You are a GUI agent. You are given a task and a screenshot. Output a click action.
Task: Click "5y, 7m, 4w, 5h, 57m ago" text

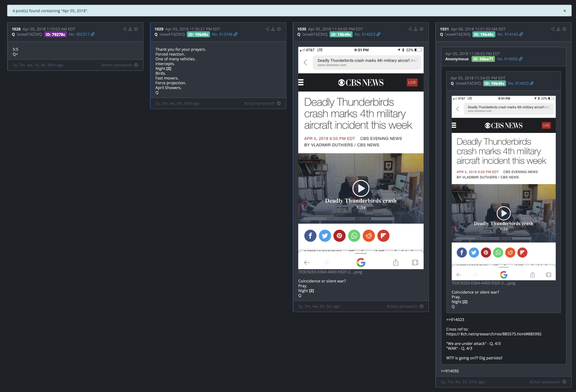(463, 382)
